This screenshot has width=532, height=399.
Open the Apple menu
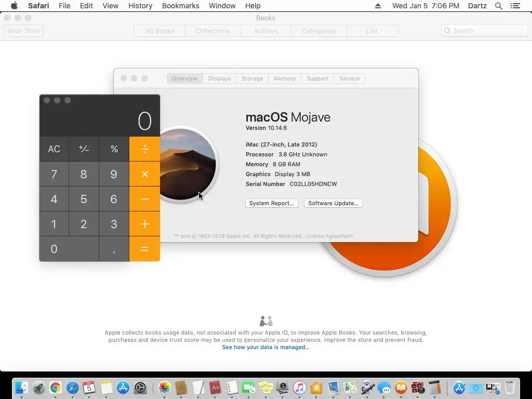pos(14,6)
